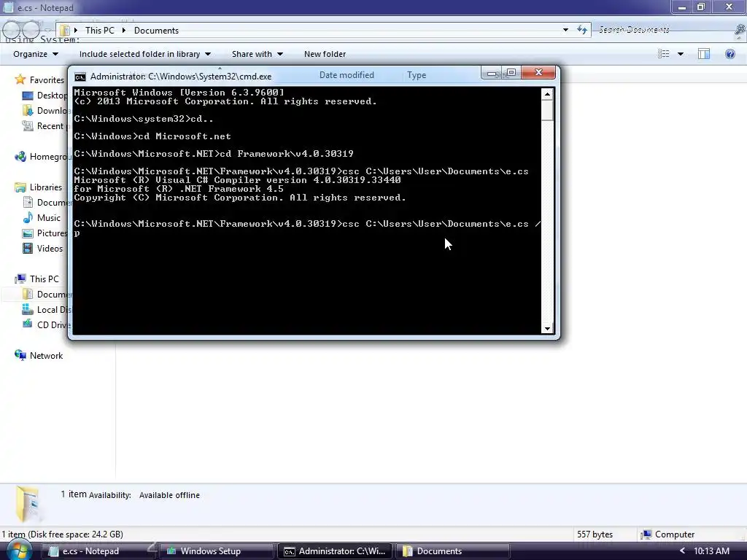Image resolution: width=747 pixels, height=560 pixels.
Task: Click the search magnifier icon
Action: (x=740, y=30)
